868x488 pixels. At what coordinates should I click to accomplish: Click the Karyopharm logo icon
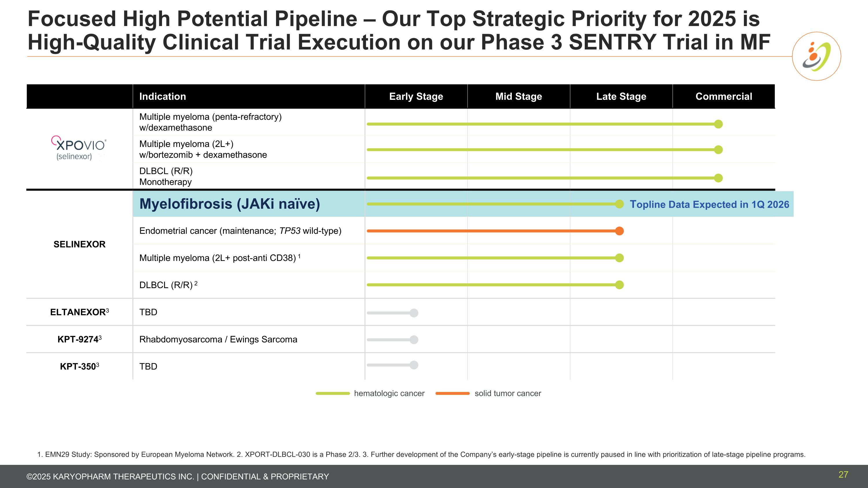pos(816,56)
